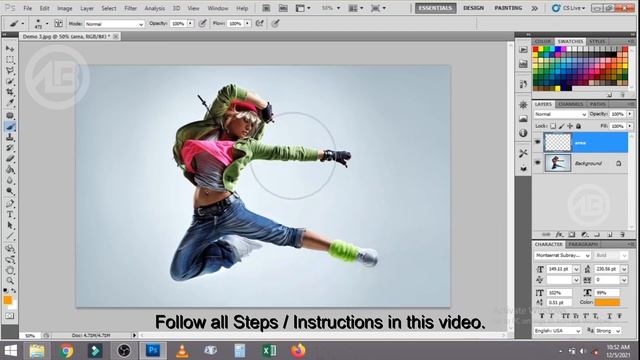Viewport: 640px width, 360px height.
Task: Toggle lock image pixels brush icon
Action: coord(562,126)
